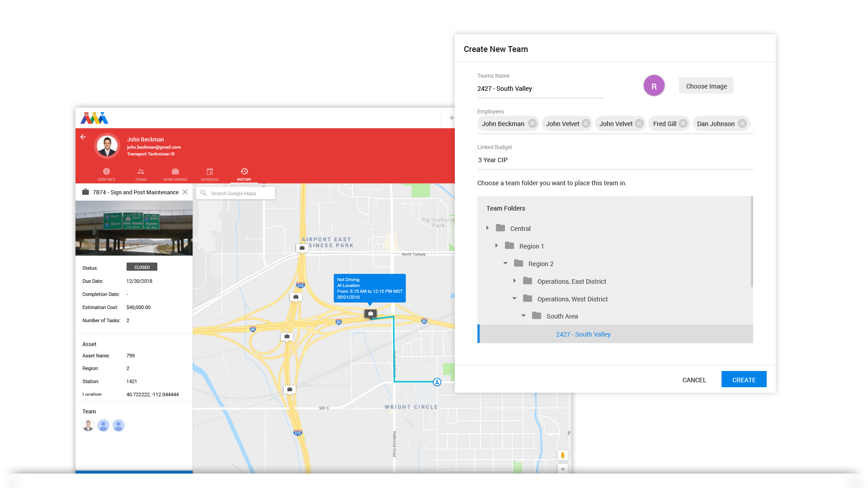The width and height of the screenshot is (868, 488).
Task: Open the Work Orders tab
Action: point(175,174)
